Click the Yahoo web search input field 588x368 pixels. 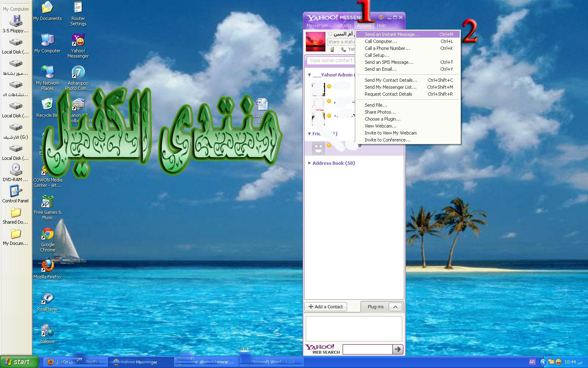click(367, 349)
